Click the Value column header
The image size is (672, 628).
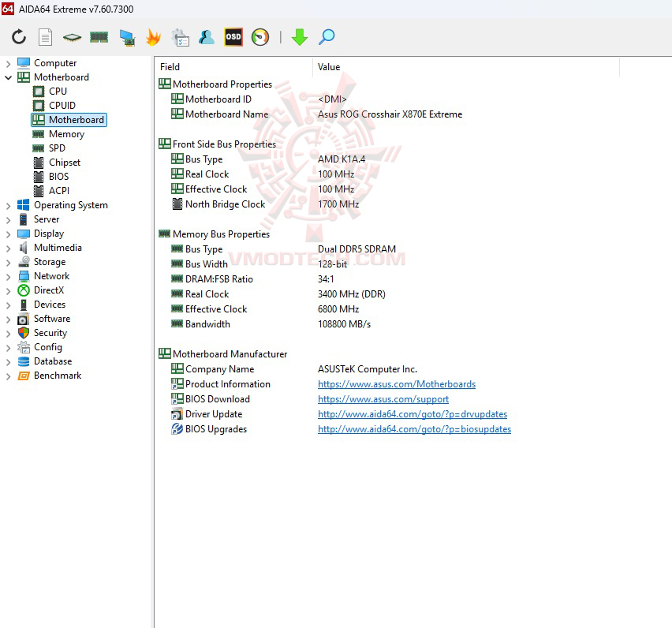point(466,67)
